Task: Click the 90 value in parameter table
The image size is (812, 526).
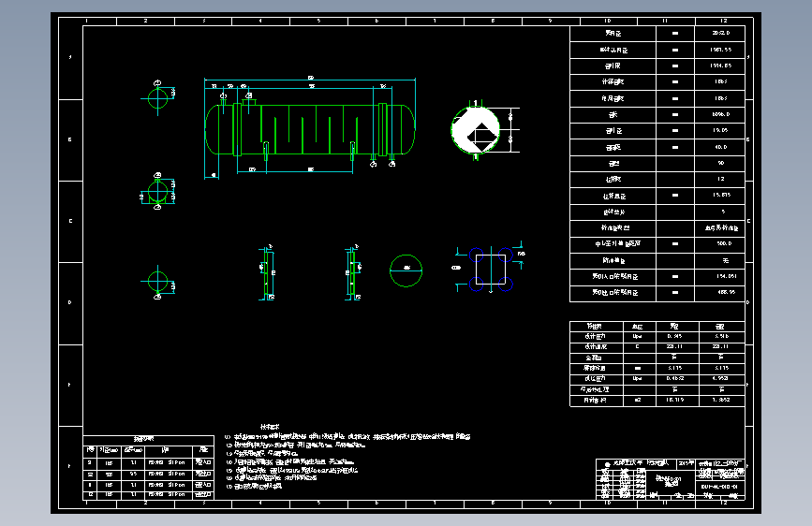Action: point(720,163)
